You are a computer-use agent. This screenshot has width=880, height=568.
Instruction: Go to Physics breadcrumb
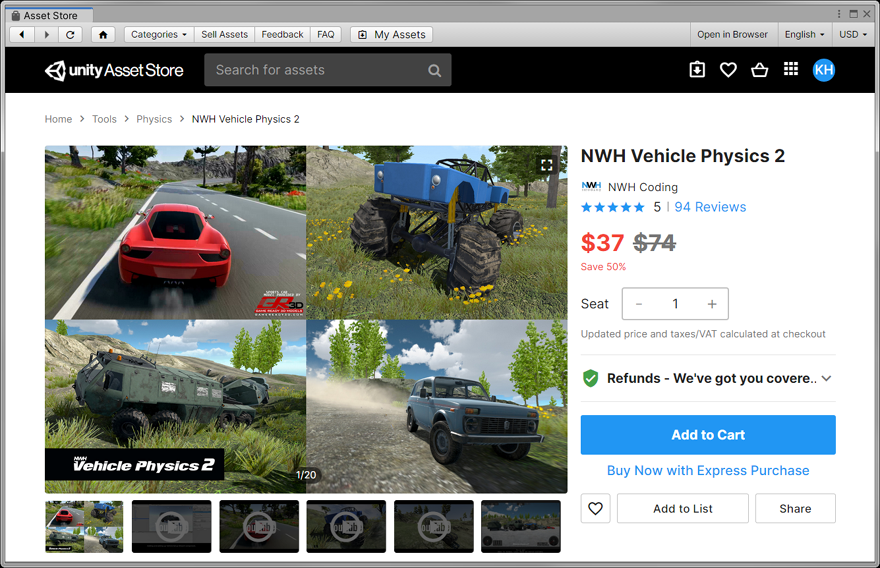(x=154, y=119)
